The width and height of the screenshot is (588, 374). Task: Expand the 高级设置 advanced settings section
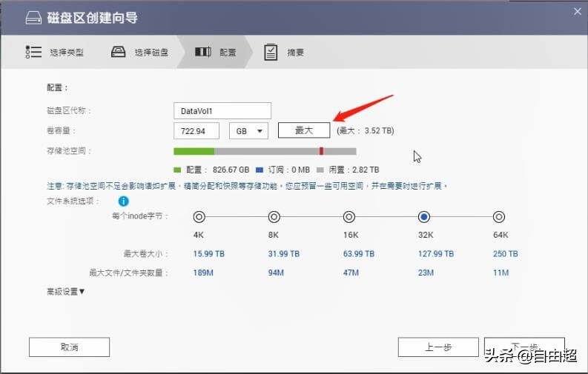(66, 292)
